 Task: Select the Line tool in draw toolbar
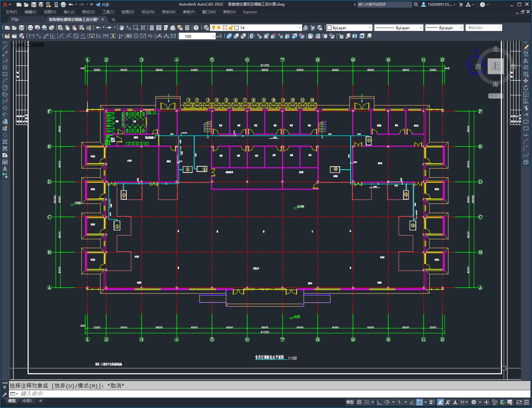(5, 47)
